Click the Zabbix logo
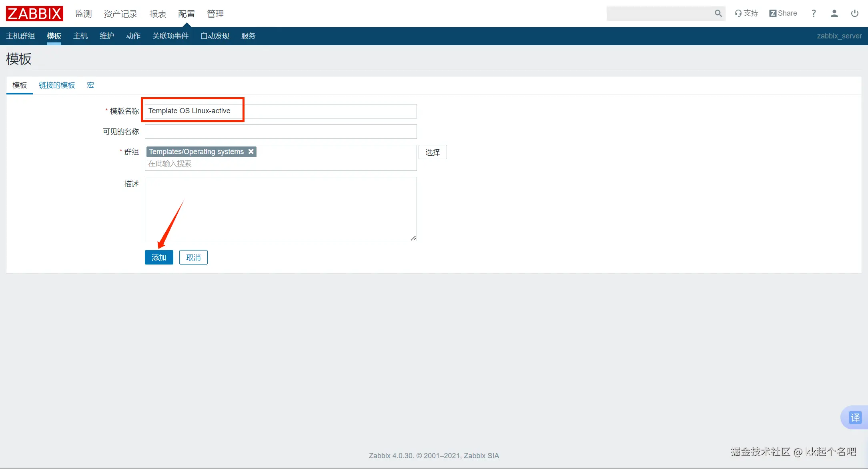This screenshot has width=868, height=469. (34, 14)
